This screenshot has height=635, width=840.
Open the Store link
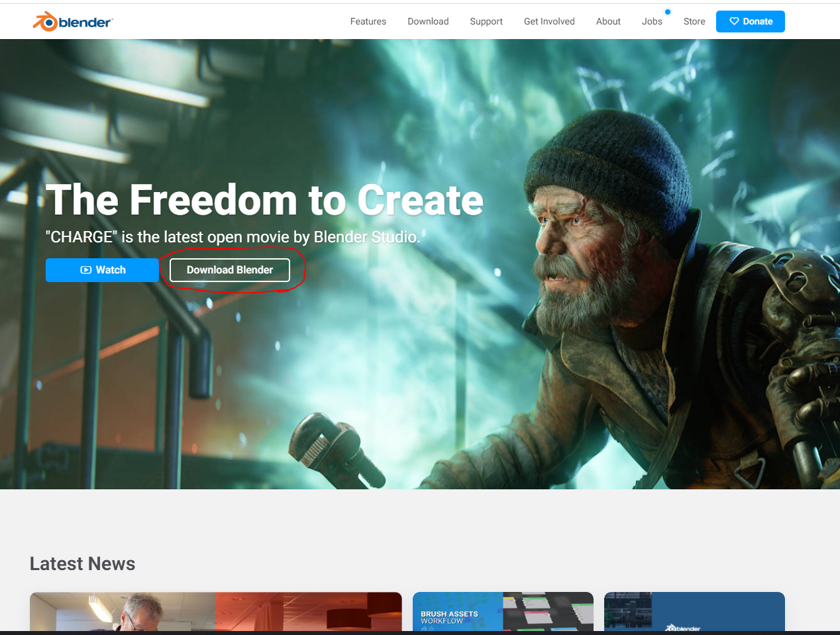(x=694, y=21)
